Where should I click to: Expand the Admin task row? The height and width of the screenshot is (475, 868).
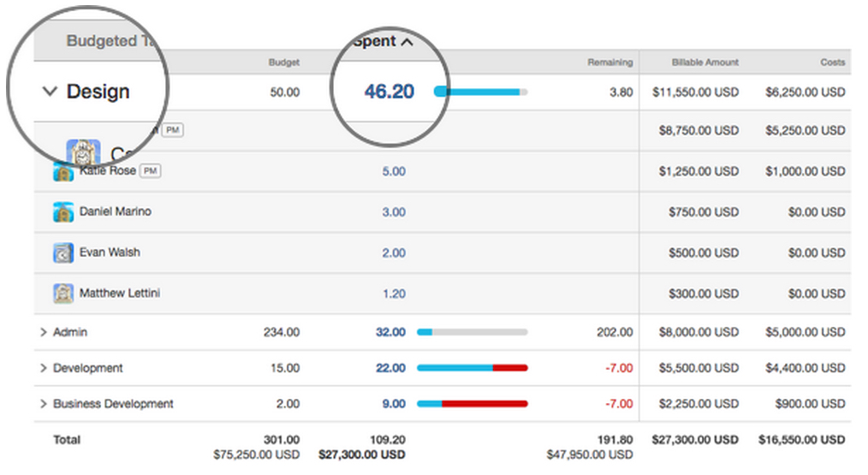coord(43,332)
